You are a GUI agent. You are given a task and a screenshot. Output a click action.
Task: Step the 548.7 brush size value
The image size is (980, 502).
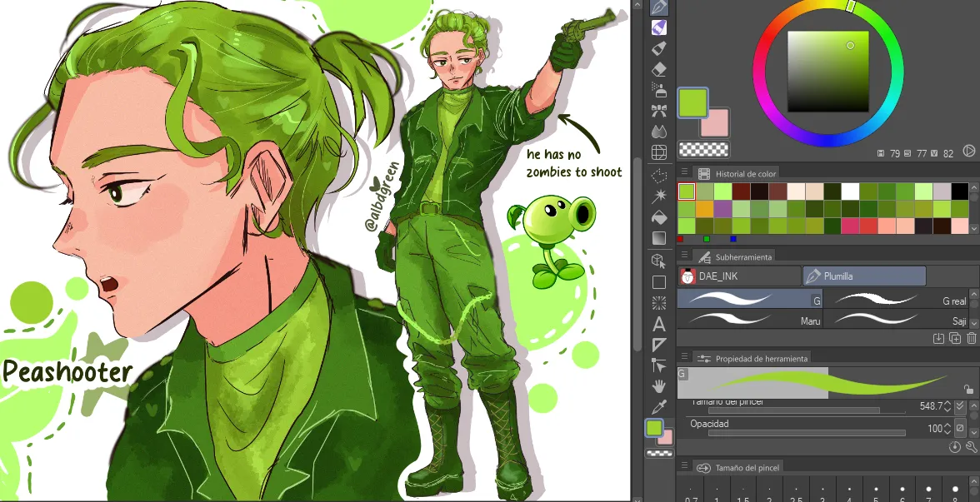click(947, 406)
